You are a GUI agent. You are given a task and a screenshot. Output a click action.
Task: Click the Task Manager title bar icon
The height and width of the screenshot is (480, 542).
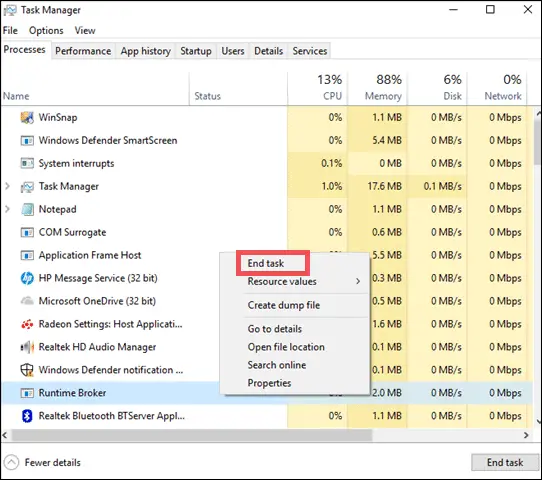(10, 10)
